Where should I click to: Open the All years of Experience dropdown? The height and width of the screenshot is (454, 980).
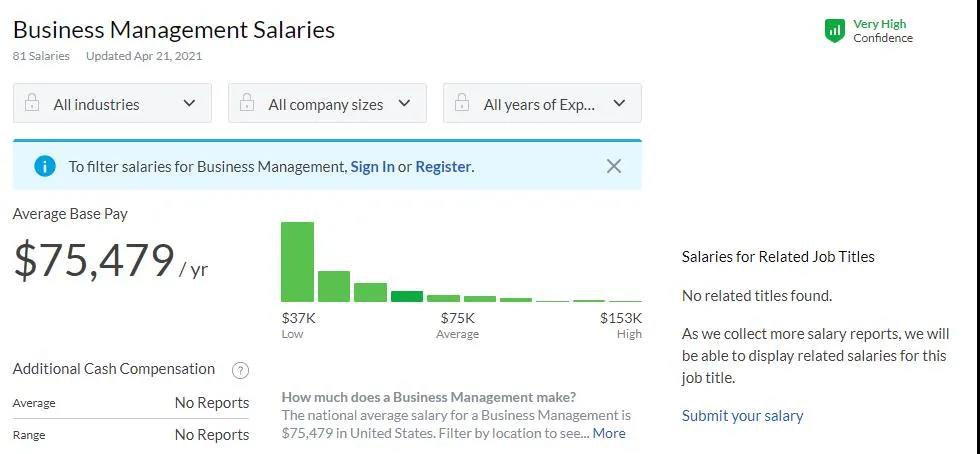pyautogui.click(x=542, y=103)
